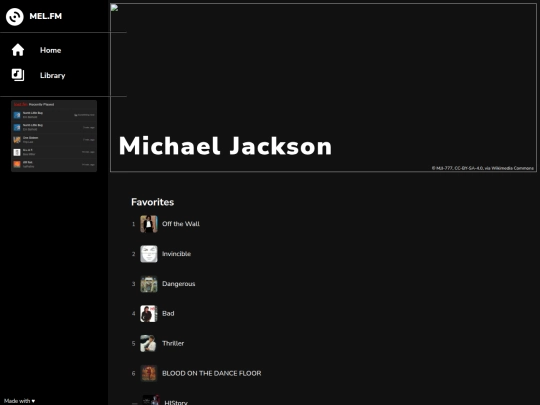This screenshot has height=405, width=540.
Task: Open the Off the Wall title
Action: (x=181, y=224)
